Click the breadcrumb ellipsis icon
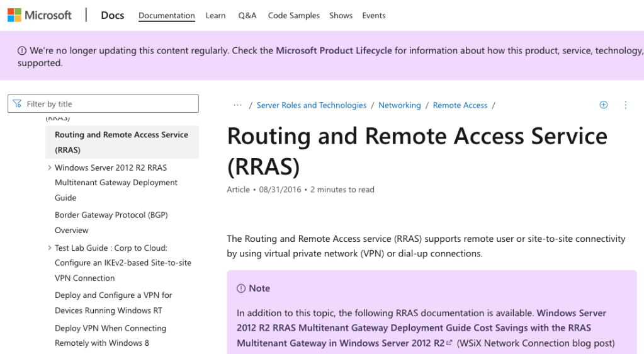 pyautogui.click(x=237, y=105)
